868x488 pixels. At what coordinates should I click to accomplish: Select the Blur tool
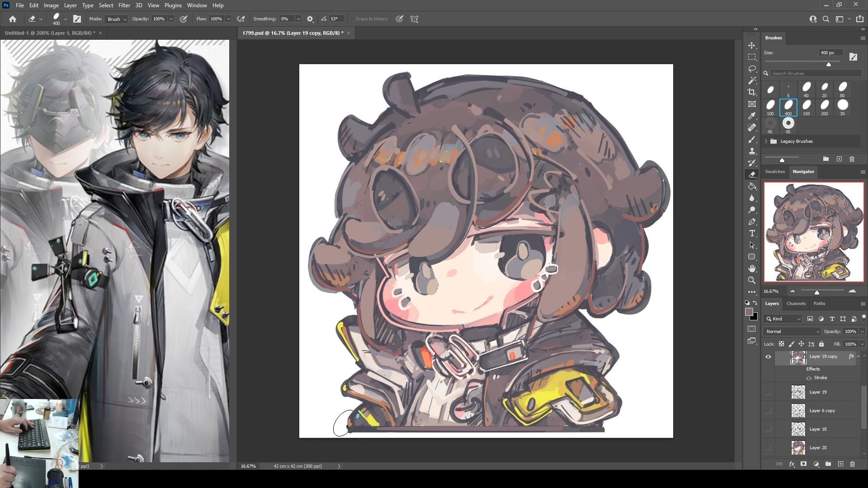[x=752, y=198]
